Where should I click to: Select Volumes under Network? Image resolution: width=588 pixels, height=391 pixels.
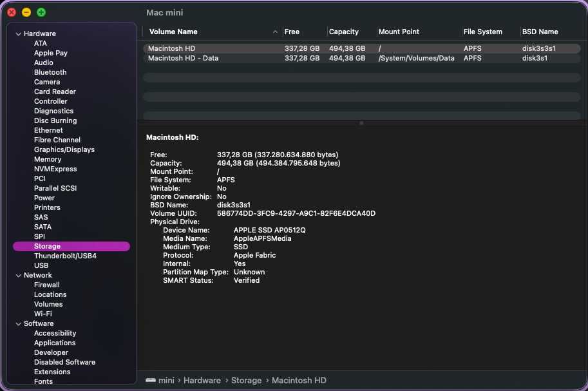[x=48, y=304]
